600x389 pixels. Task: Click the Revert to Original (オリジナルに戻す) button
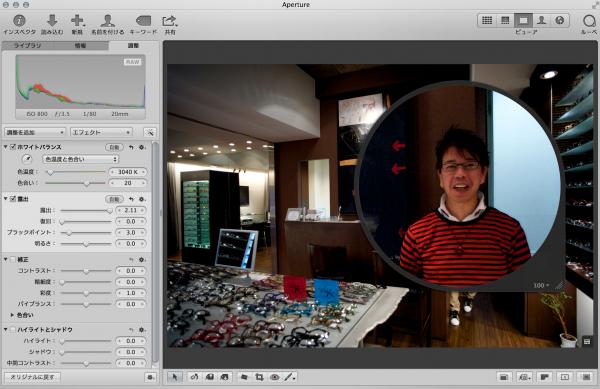point(32,377)
